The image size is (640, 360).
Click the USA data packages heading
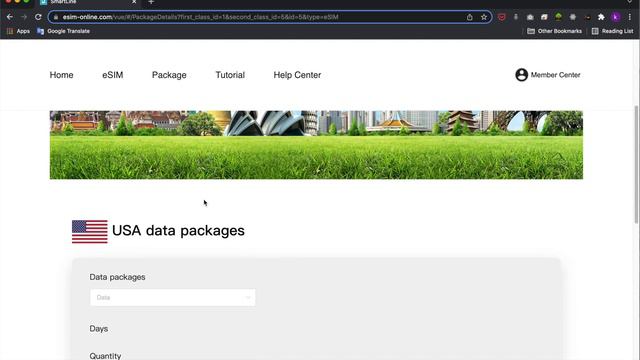178,231
